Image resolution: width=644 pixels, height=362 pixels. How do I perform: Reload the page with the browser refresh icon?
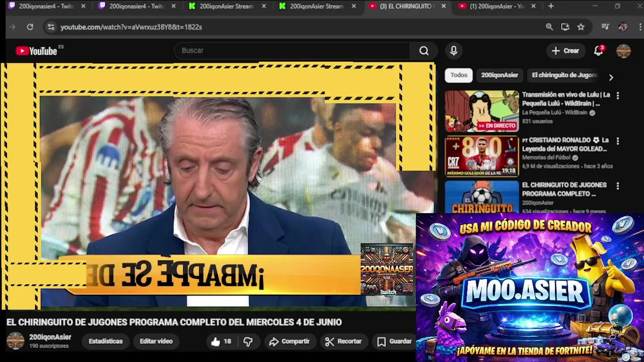click(30, 27)
